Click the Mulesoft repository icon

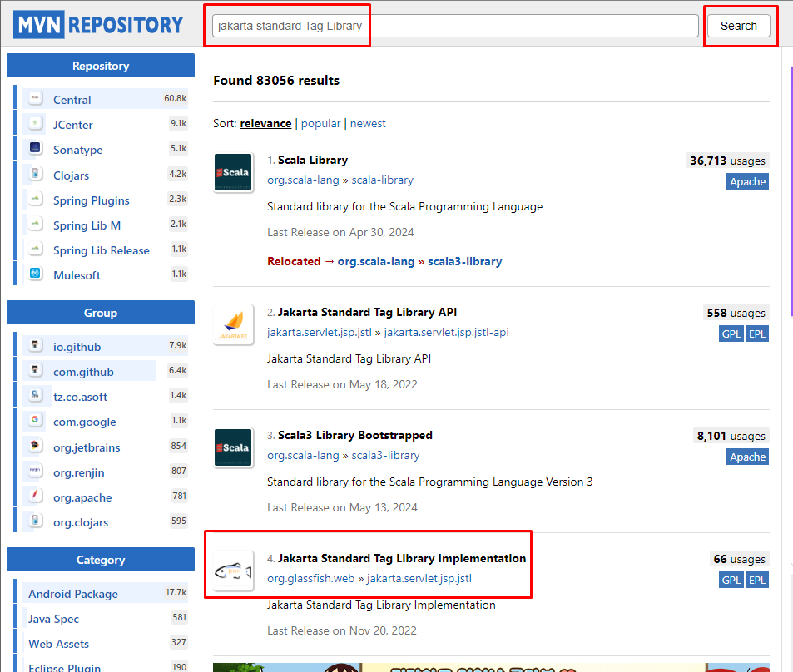(x=35, y=274)
